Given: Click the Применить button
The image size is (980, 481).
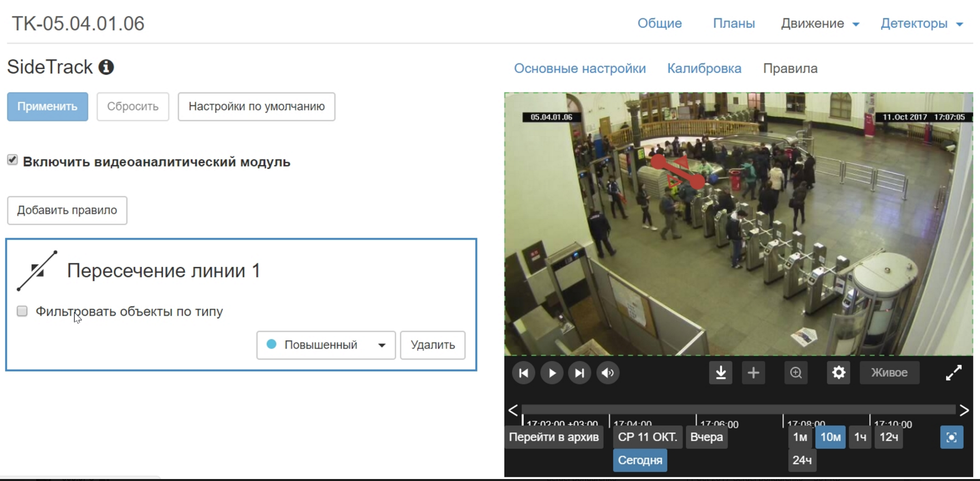Looking at the screenshot, I should [48, 107].
